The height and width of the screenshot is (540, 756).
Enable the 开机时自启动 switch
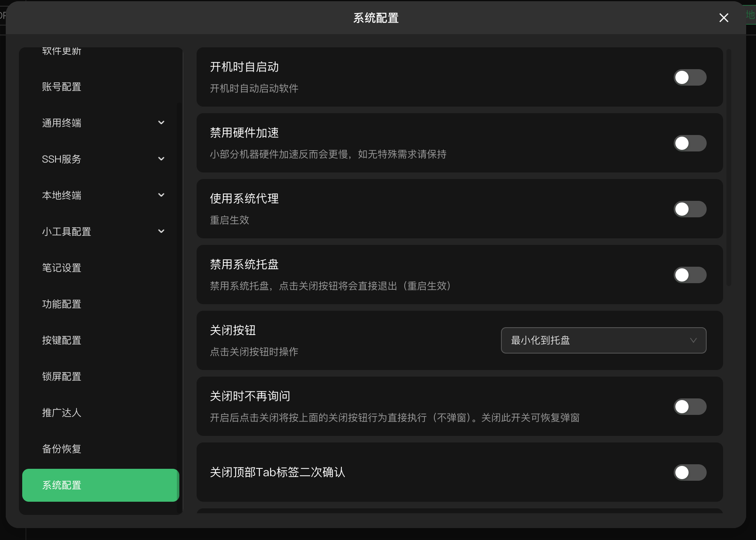pyautogui.click(x=690, y=77)
